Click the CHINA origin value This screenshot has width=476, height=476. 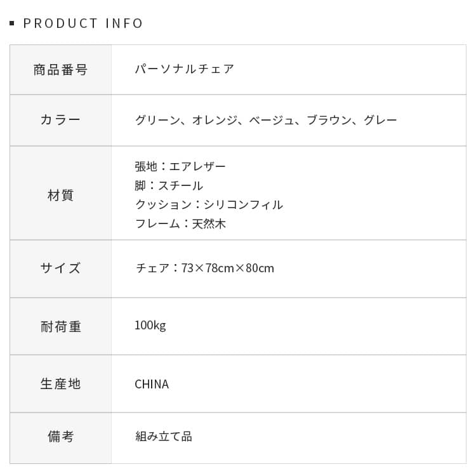(x=152, y=384)
